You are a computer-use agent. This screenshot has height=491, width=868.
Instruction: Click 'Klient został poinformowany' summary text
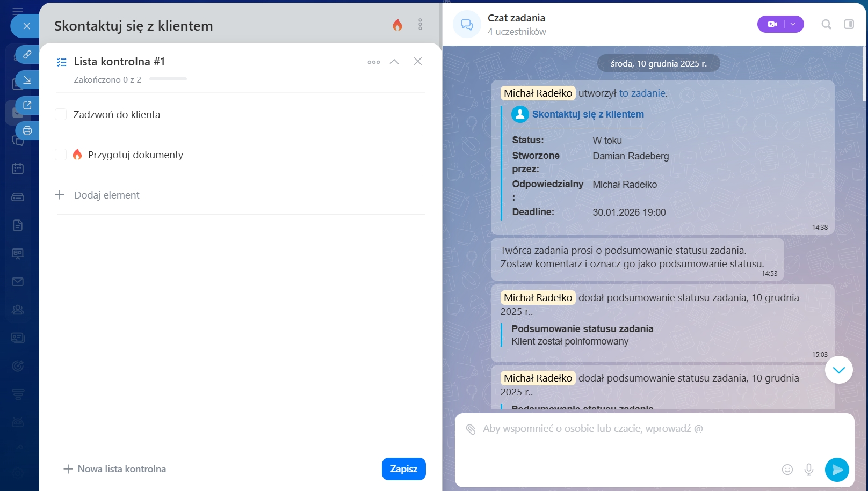tap(570, 341)
